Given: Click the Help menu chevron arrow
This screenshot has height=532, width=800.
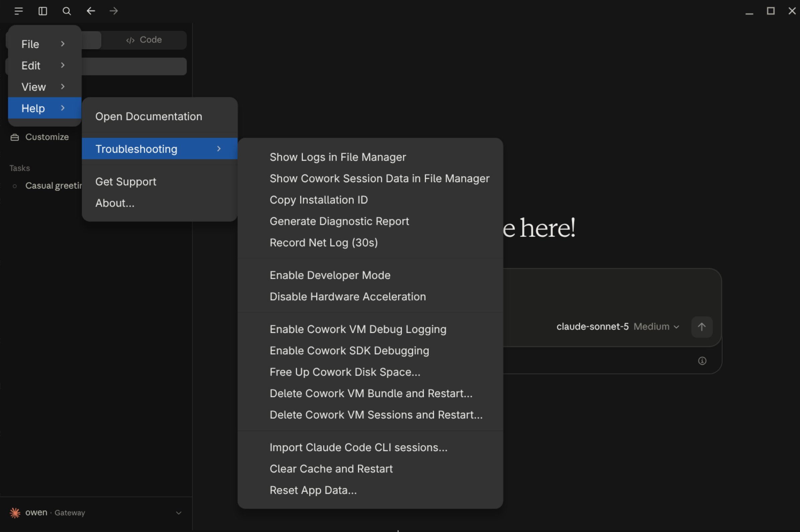Looking at the screenshot, I should 63,108.
